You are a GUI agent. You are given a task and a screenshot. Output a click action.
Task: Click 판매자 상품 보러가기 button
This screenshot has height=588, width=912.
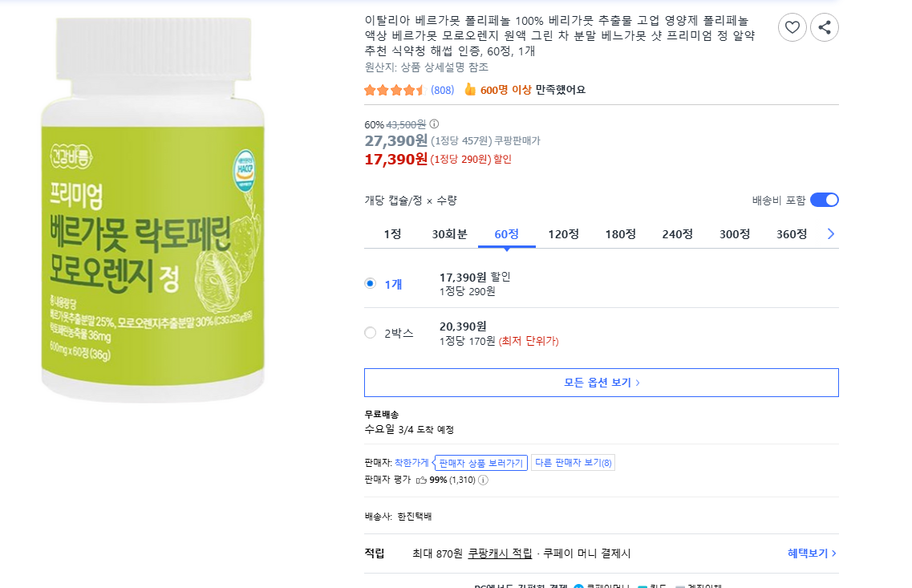pos(480,463)
